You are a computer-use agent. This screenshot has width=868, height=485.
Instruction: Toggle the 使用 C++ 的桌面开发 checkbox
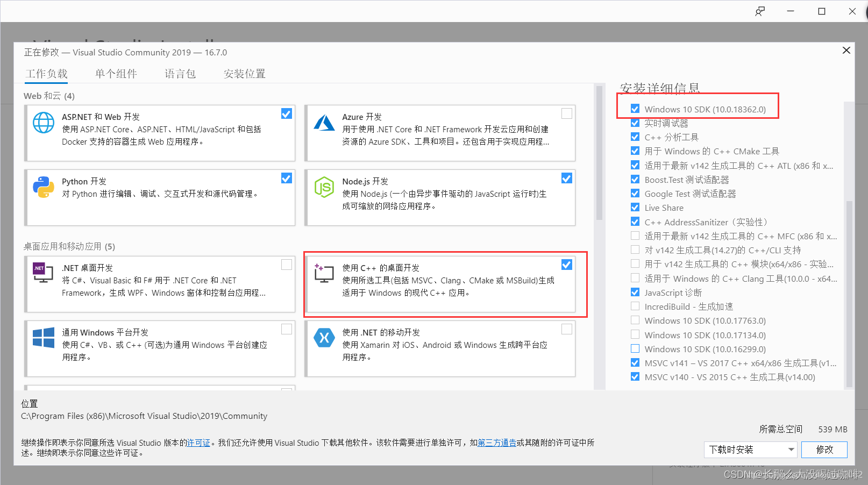[x=567, y=265]
